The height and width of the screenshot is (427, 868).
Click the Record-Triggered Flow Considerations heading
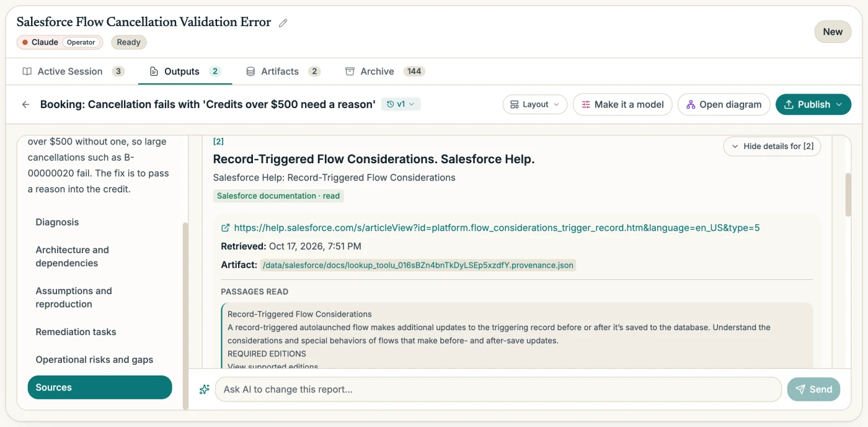click(373, 160)
